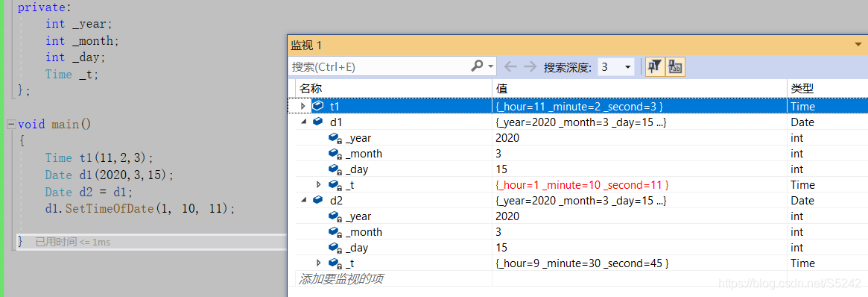Click the code line Date d2 = d1;

(89, 193)
